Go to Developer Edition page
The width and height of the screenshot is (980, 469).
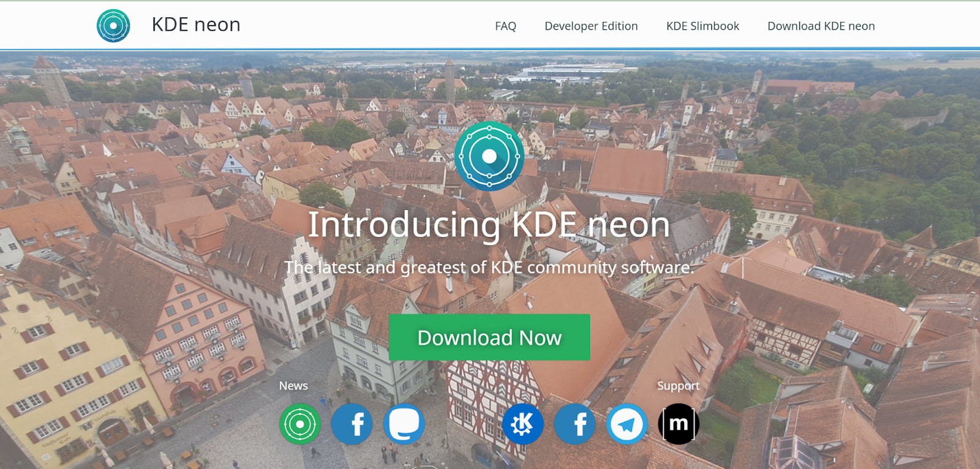pos(591,26)
